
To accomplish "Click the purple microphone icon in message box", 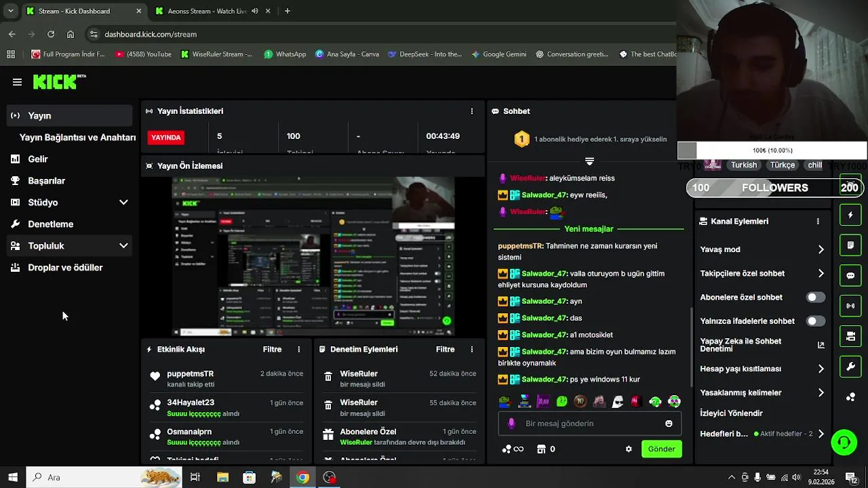I will click(511, 423).
